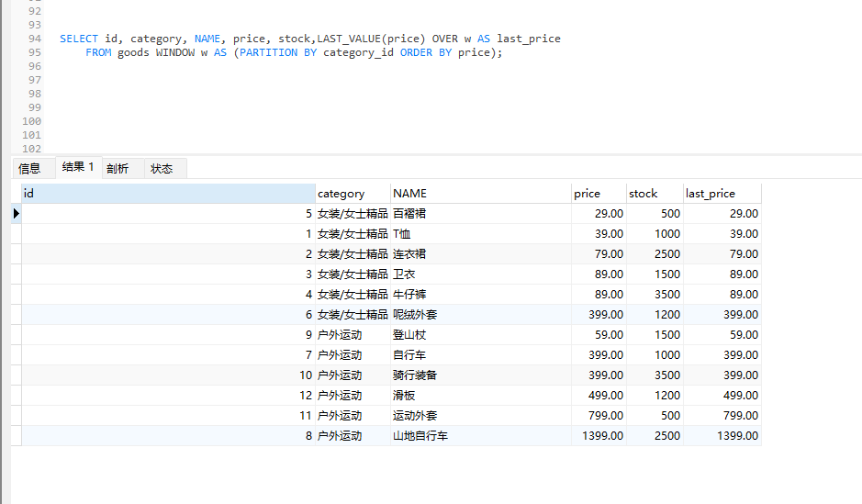Click the WINDOW keyword on line 95
This screenshot has height=504, width=862.
pyautogui.click(x=174, y=52)
